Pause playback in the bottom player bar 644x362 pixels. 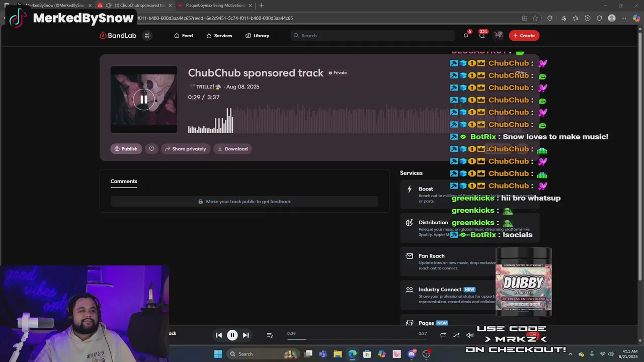click(x=232, y=335)
